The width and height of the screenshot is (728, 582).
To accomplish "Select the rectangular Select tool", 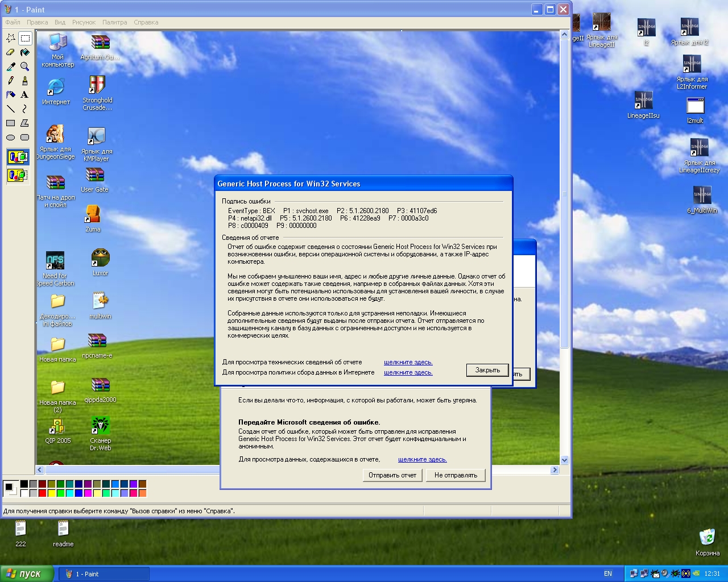I will click(25, 38).
